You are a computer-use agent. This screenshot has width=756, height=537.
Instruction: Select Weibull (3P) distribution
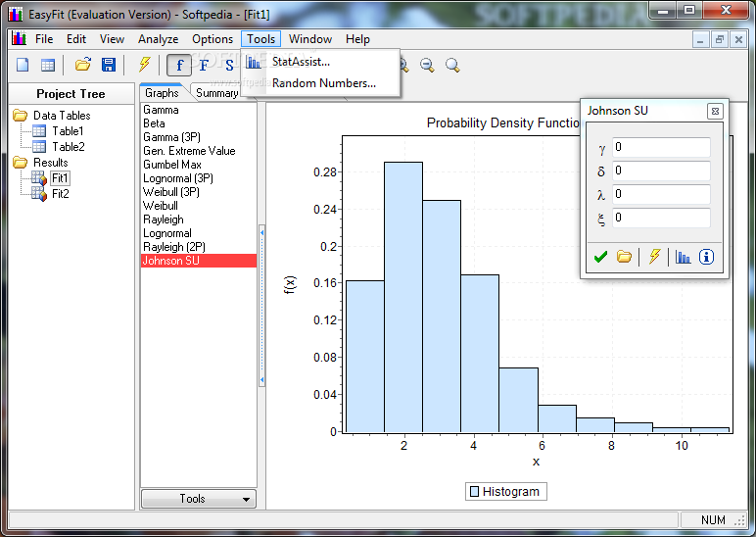[198, 192]
